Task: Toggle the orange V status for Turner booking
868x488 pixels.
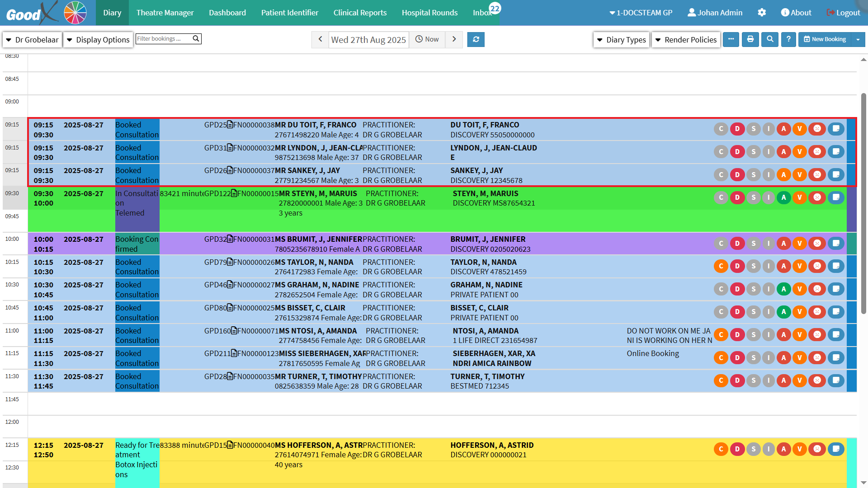Action: (799, 380)
